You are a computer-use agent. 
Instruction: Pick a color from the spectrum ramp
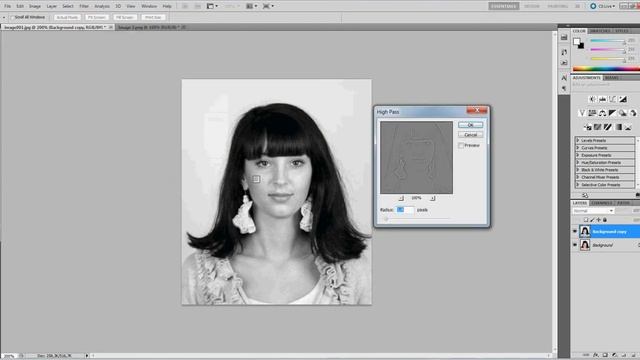(606, 69)
